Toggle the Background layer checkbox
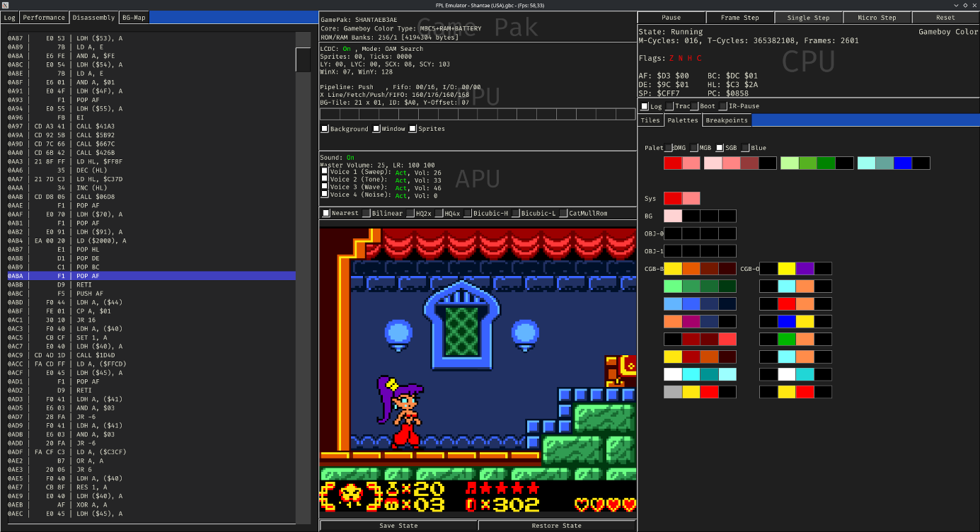980x532 pixels. click(x=325, y=129)
